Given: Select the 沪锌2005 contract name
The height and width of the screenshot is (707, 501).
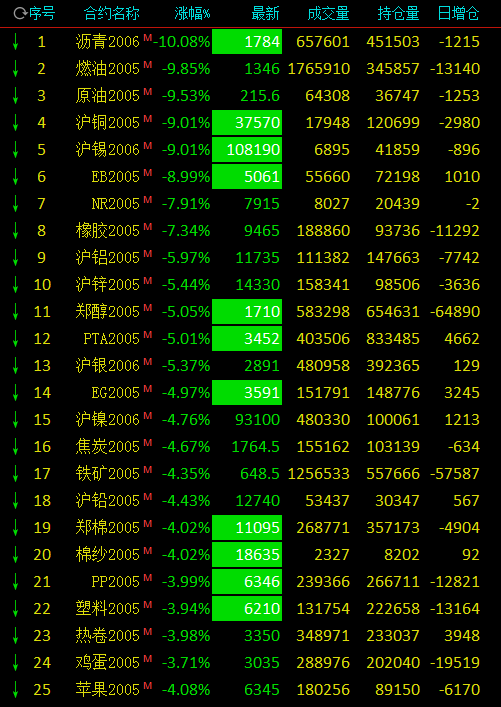Looking at the screenshot, I should click(x=108, y=285).
